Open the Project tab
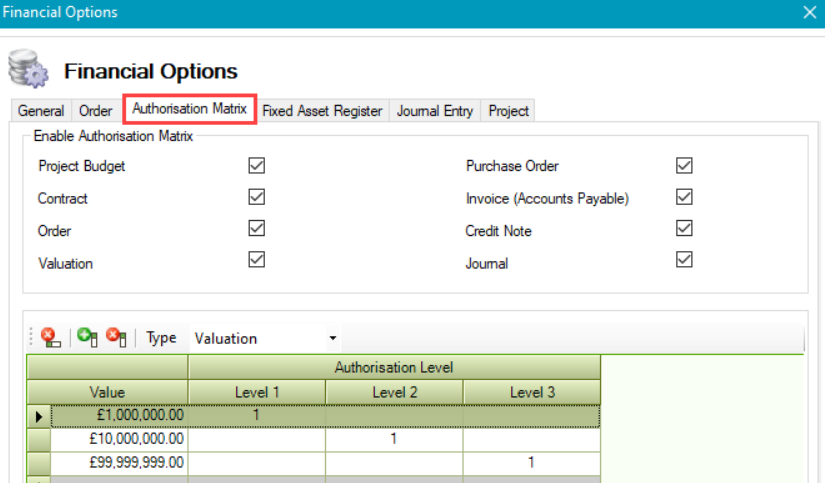 508,111
